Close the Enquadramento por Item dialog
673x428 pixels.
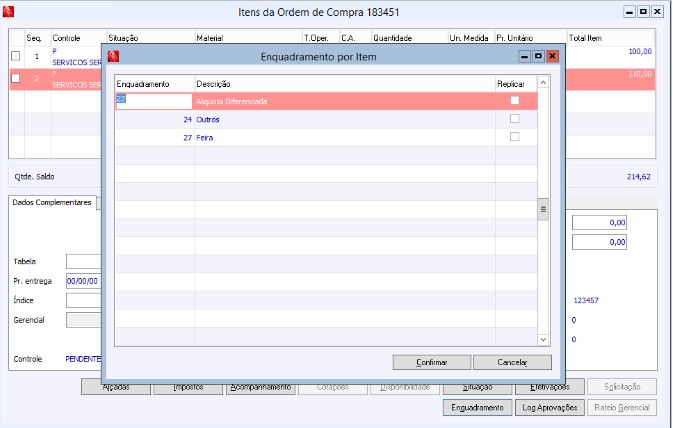click(552, 56)
